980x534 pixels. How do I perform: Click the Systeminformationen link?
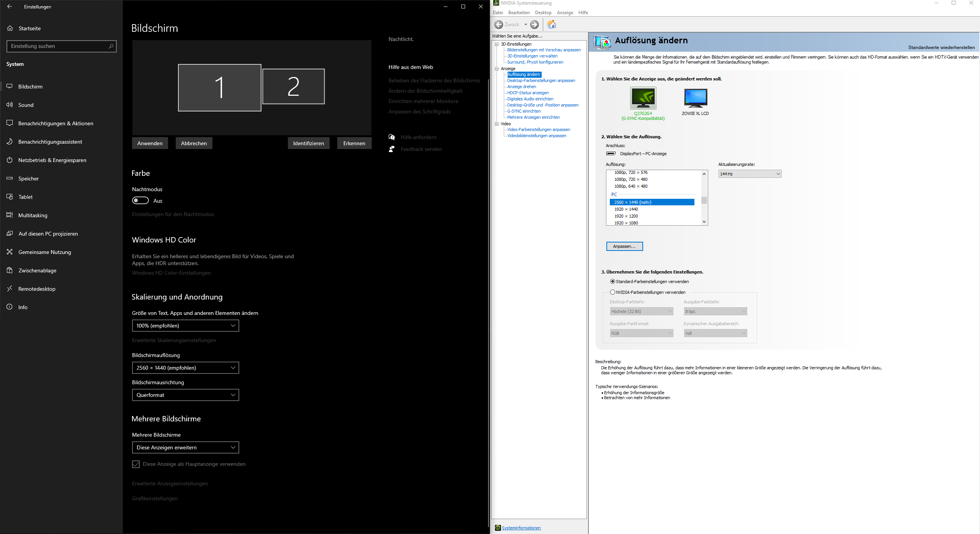[x=521, y=528]
